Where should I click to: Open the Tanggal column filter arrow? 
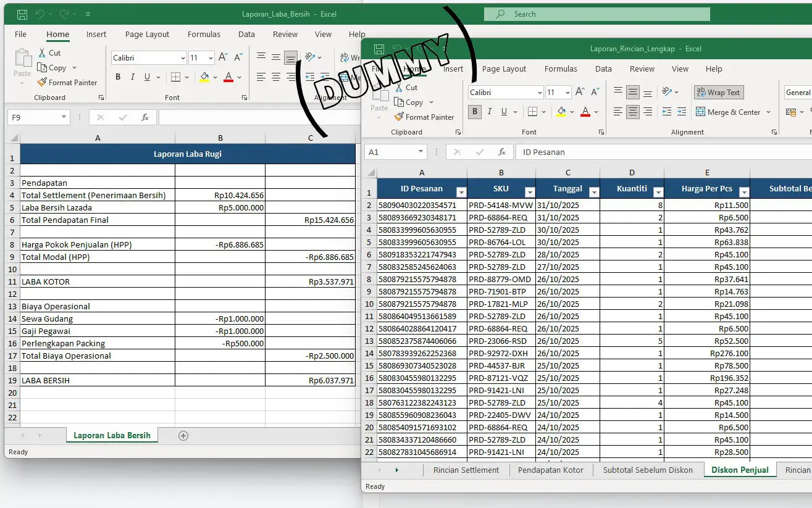click(593, 192)
